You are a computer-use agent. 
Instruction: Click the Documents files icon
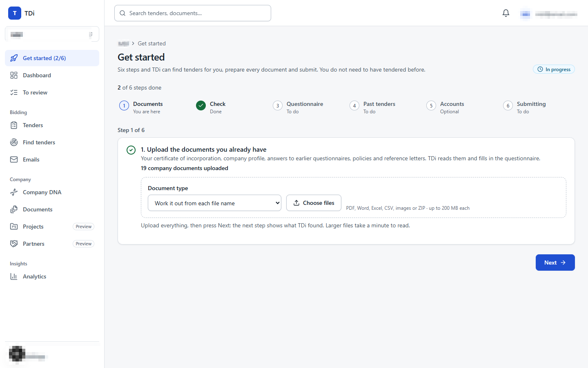(x=14, y=209)
